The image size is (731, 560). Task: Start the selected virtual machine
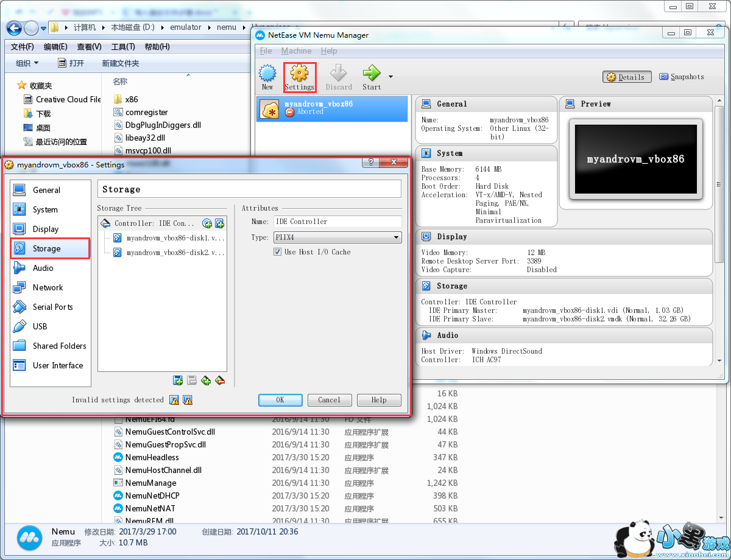pos(371,77)
